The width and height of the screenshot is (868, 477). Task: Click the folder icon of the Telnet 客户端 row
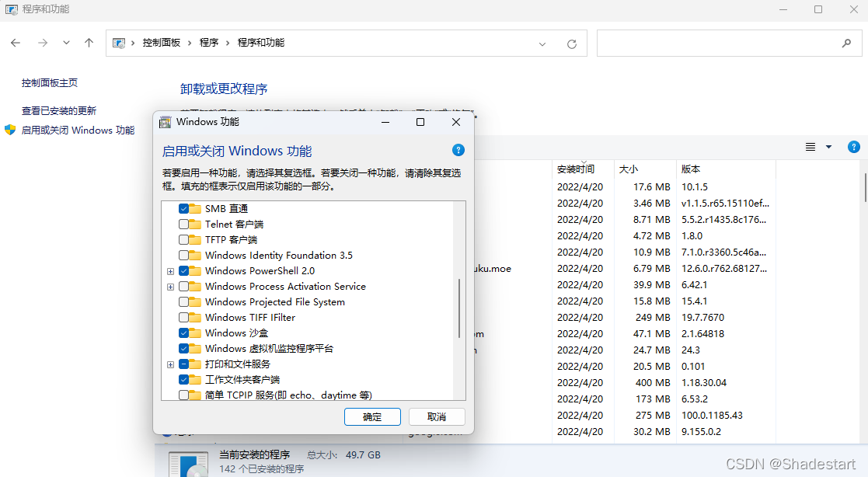pos(195,224)
